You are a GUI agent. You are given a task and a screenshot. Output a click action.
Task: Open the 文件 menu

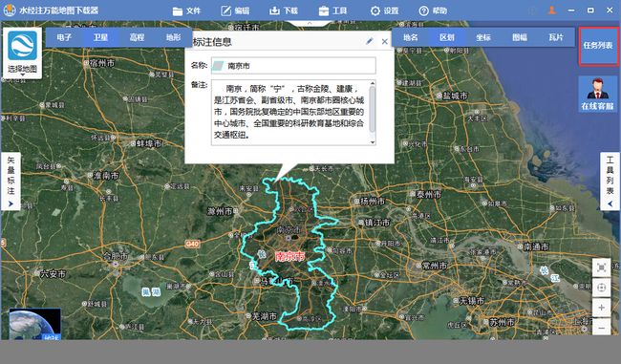pos(186,11)
